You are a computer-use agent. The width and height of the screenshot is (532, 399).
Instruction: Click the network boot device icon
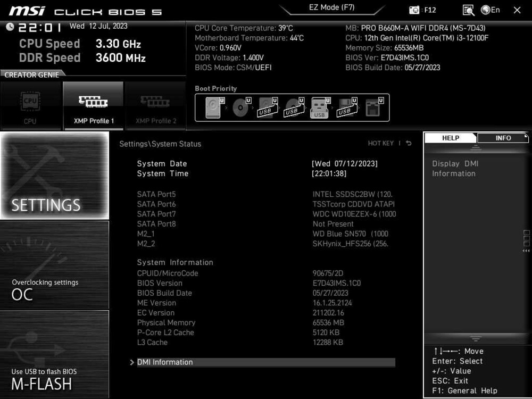point(372,107)
